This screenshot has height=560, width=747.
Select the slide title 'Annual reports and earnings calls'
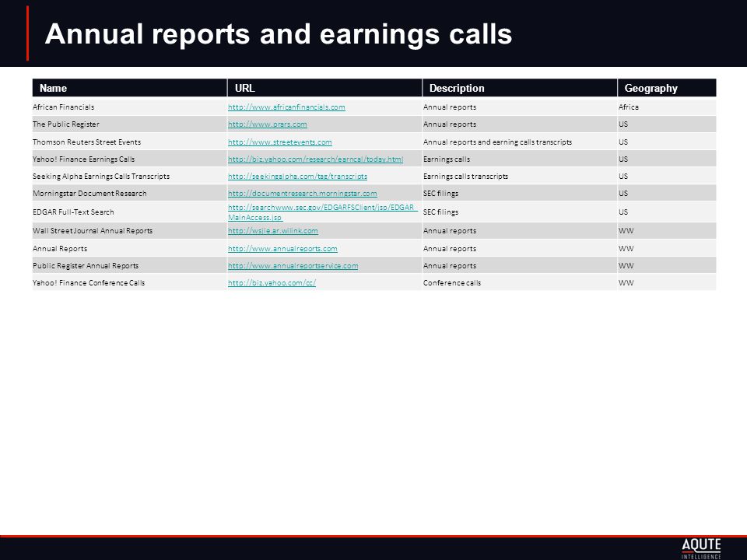(279, 34)
